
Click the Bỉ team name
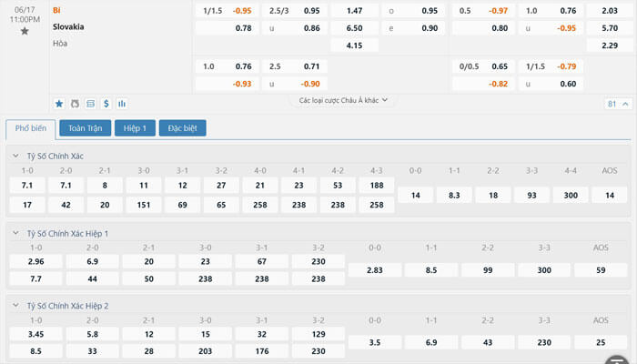[x=56, y=10]
